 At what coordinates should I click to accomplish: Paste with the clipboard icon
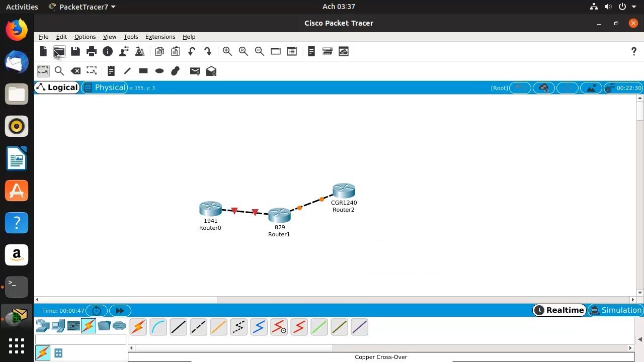pos(176,51)
